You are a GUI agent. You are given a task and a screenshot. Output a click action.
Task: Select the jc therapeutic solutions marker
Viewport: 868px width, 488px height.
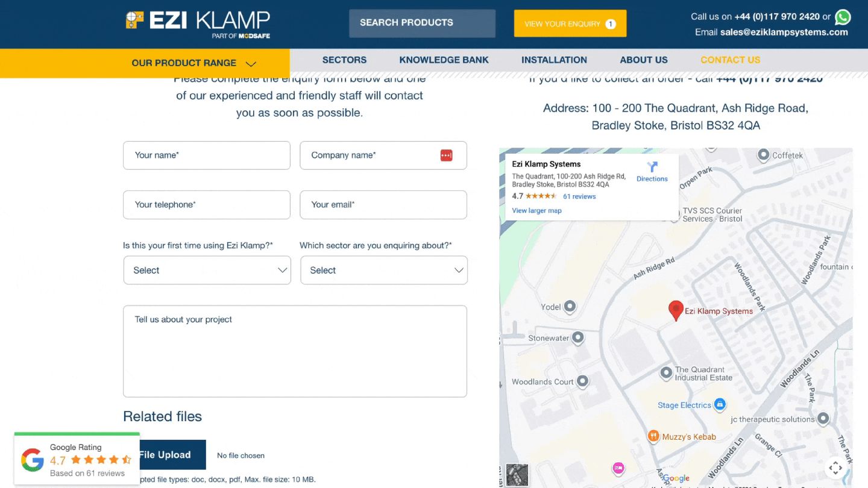823,419
